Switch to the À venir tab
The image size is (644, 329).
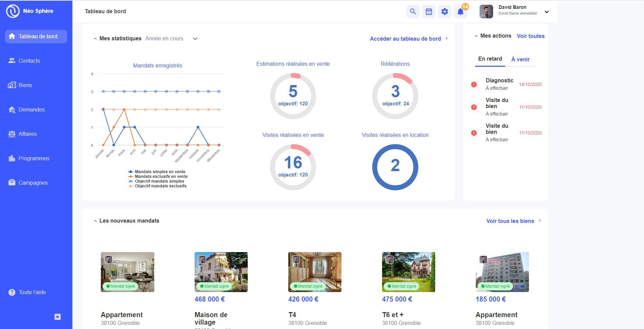click(520, 59)
